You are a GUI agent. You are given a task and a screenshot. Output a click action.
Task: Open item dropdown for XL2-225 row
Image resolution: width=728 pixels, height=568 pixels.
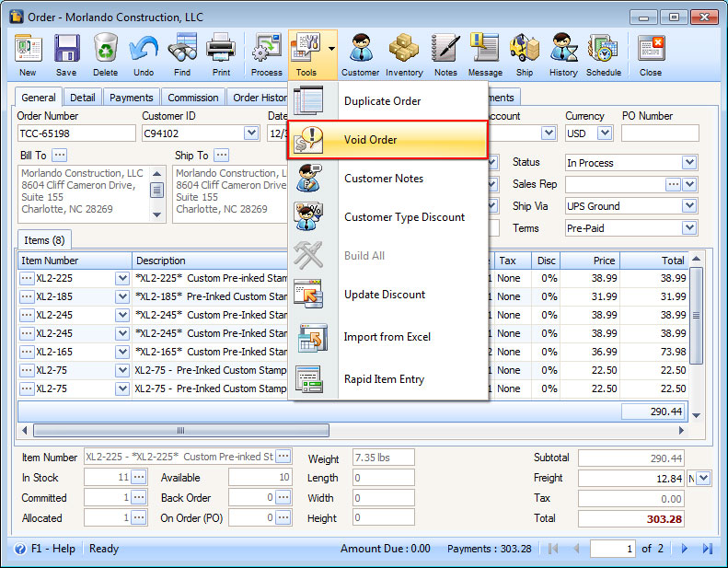pyautogui.click(x=122, y=278)
